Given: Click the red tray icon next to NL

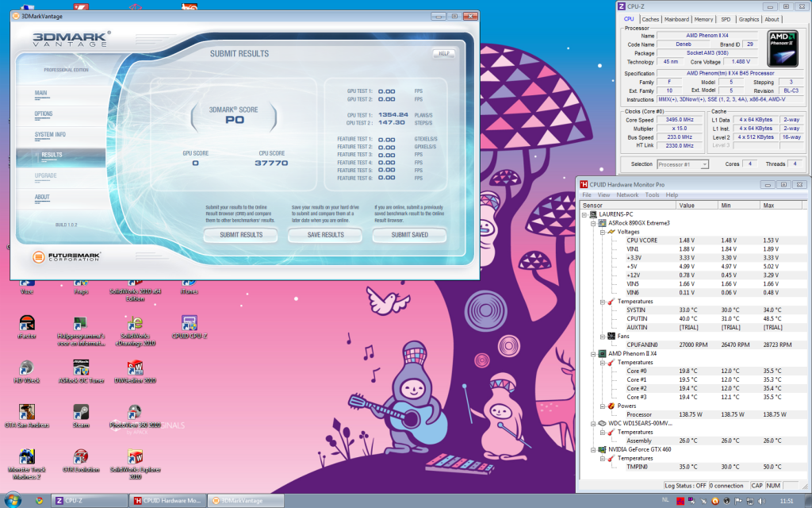Looking at the screenshot, I should (x=680, y=502).
